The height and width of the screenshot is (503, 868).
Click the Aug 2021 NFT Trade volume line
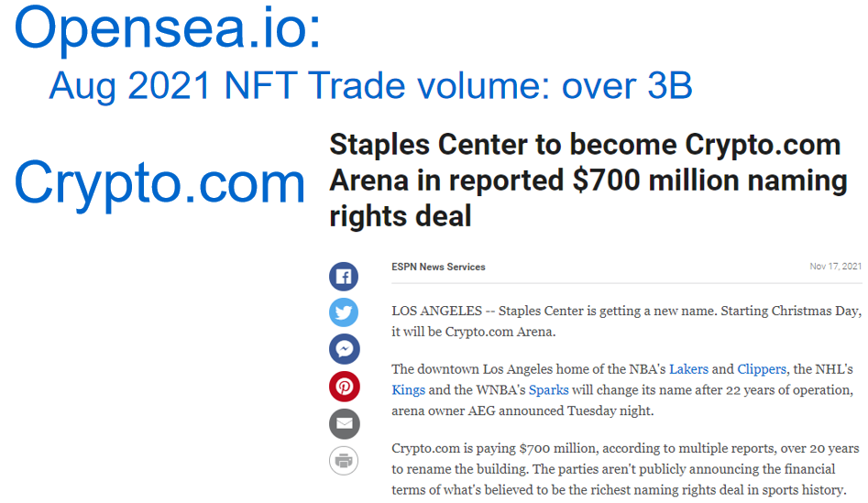pyautogui.click(x=370, y=86)
